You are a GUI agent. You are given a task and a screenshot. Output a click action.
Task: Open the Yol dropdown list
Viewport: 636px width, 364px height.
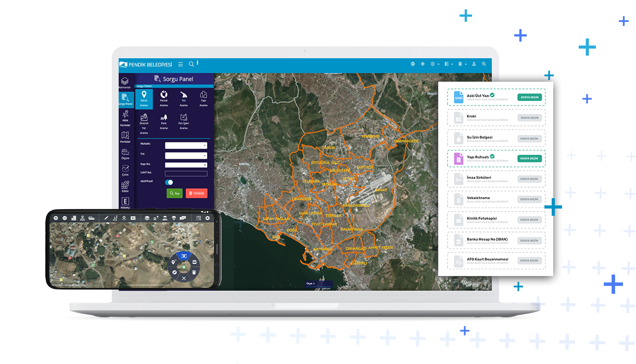186,155
